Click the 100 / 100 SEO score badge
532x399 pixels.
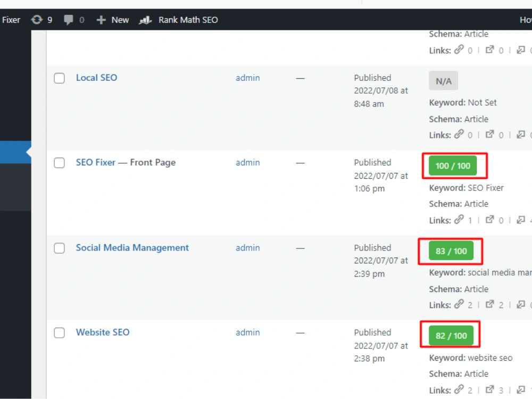tap(453, 165)
